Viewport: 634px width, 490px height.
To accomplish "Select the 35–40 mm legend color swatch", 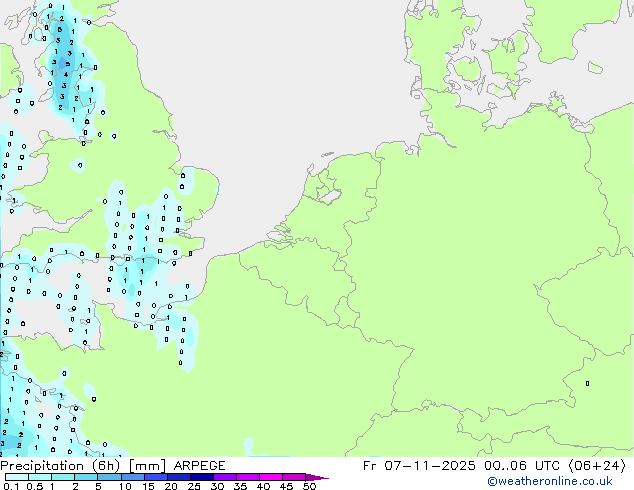I will (248, 477).
